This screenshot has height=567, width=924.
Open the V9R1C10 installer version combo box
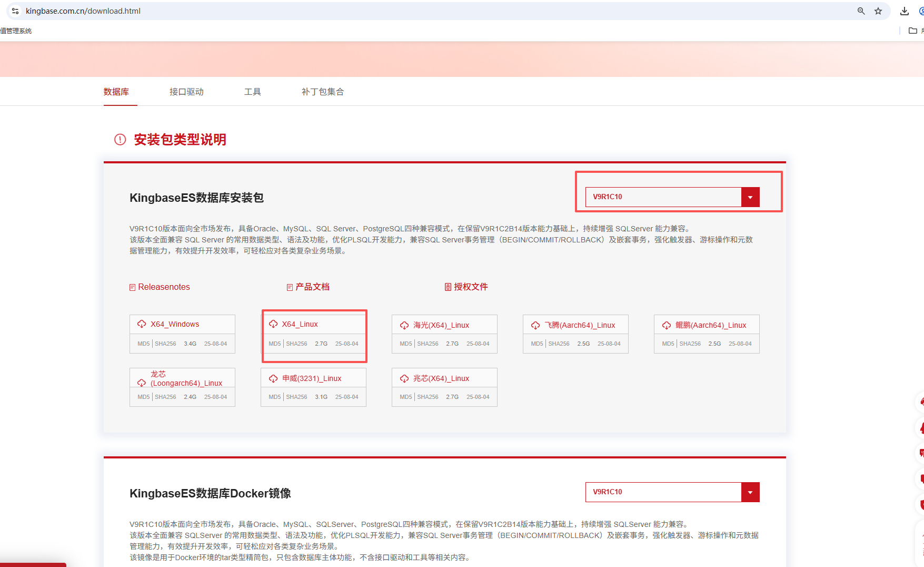point(663,197)
